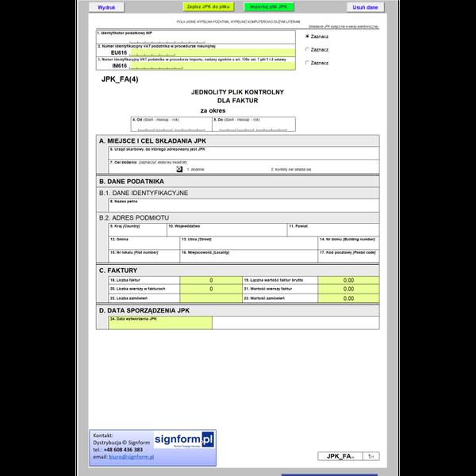
Task: Click the Urząd skarbowy field
Action: pyautogui.click(x=244, y=153)
